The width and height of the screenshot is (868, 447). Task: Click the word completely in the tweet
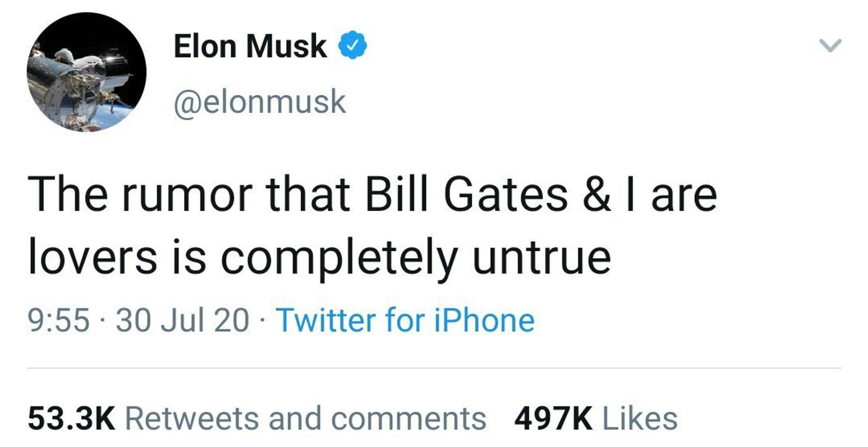[339, 258]
